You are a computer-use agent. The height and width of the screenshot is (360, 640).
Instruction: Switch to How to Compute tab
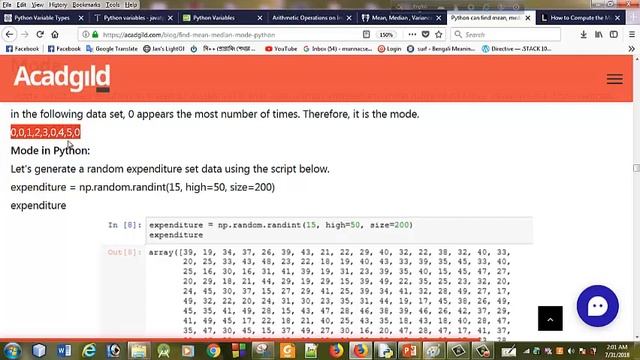pyautogui.click(x=580, y=18)
